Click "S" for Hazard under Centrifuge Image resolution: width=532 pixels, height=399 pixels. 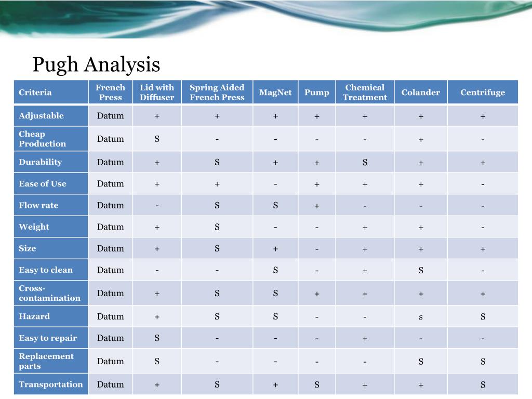[483, 316]
